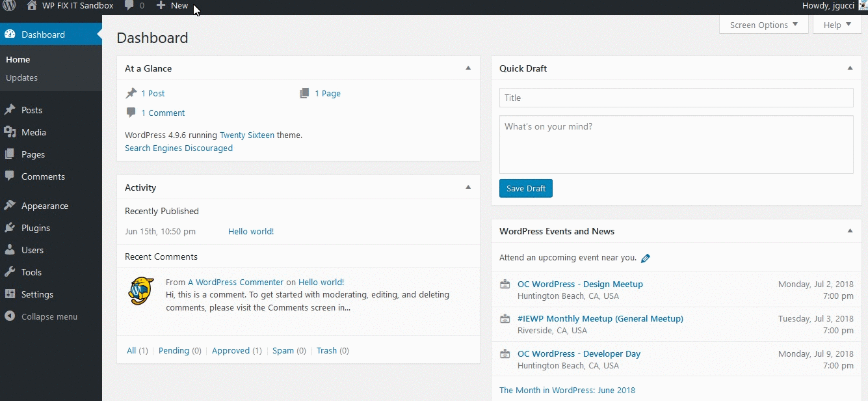868x401 pixels.
Task: Click the pencil icon to edit event location
Action: tap(646, 258)
